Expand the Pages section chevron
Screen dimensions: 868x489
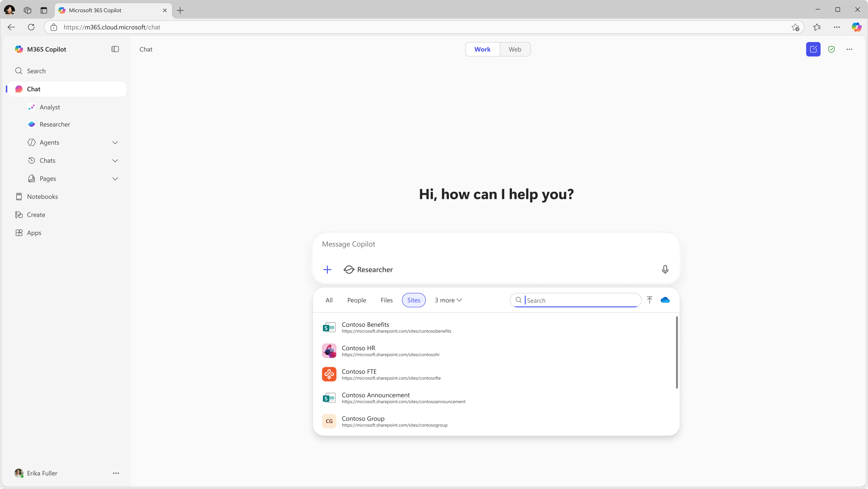[x=115, y=178]
